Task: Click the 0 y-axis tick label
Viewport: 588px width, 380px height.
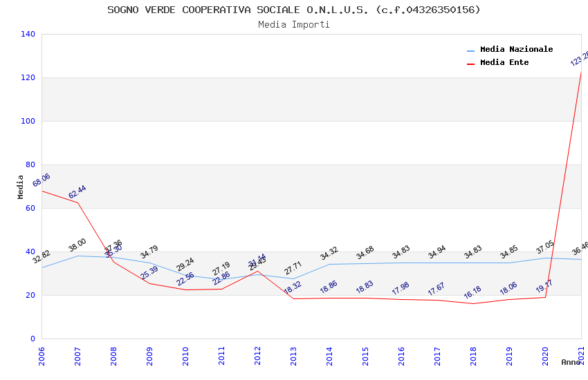Action: pyautogui.click(x=33, y=339)
